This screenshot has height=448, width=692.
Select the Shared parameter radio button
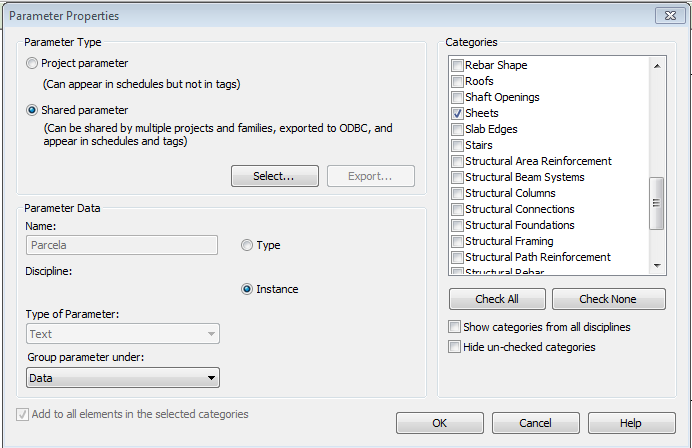click(x=33, y=110)
